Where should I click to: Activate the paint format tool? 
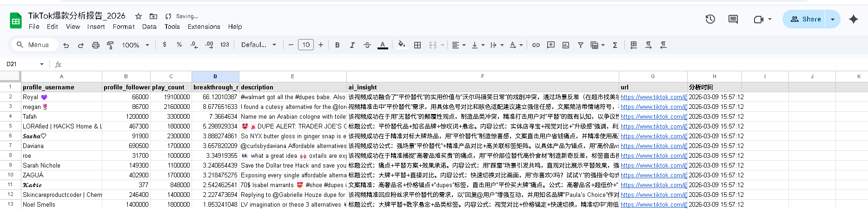(110, 45)
